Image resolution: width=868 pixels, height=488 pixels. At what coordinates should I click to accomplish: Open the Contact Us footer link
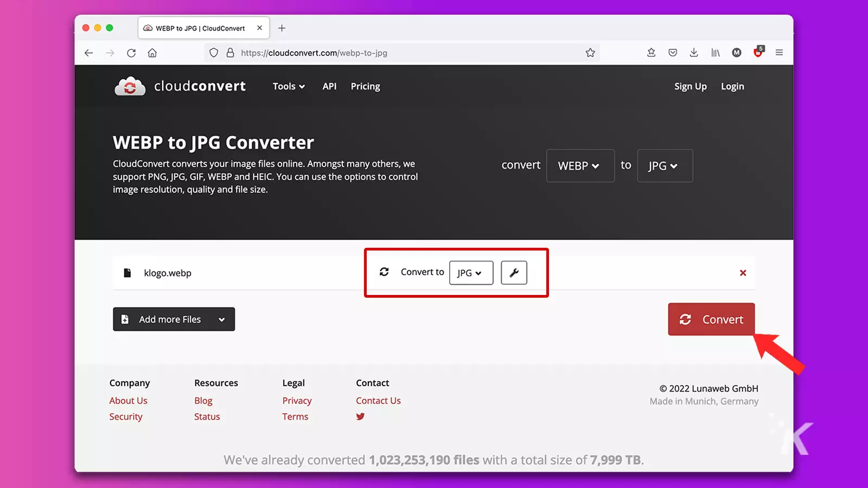tap(378, 401)
